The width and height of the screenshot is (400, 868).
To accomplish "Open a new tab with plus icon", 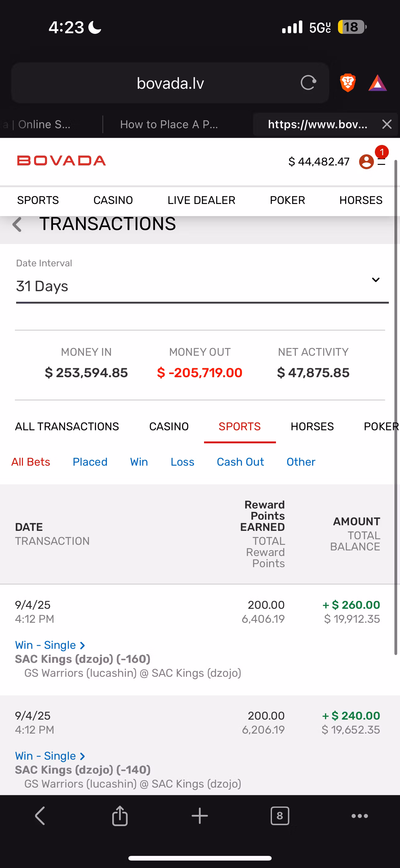I will coord(200,816).
